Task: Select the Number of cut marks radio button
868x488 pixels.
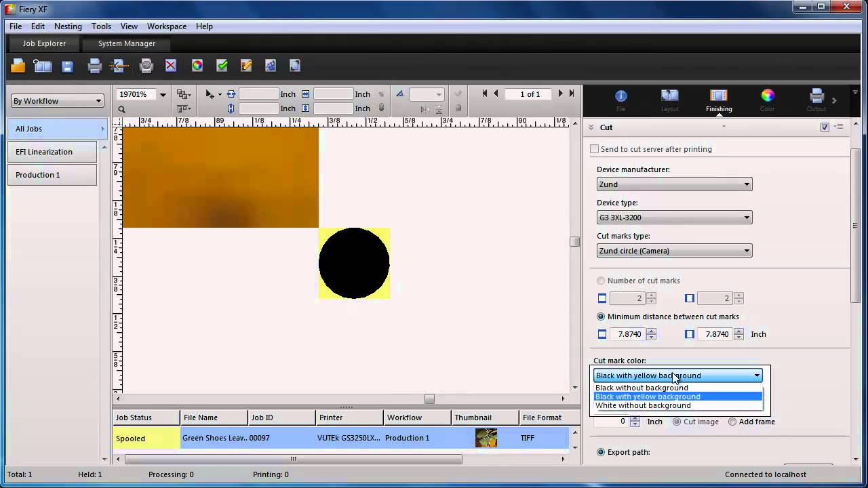Action: click(601, 281)
